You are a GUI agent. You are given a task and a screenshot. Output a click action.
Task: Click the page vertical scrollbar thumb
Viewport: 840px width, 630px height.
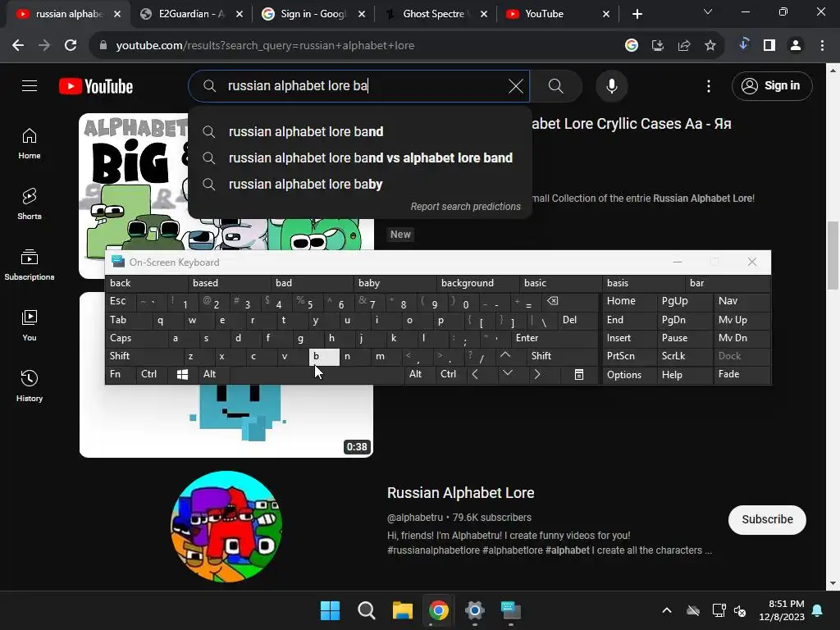(x=833, y=255)
